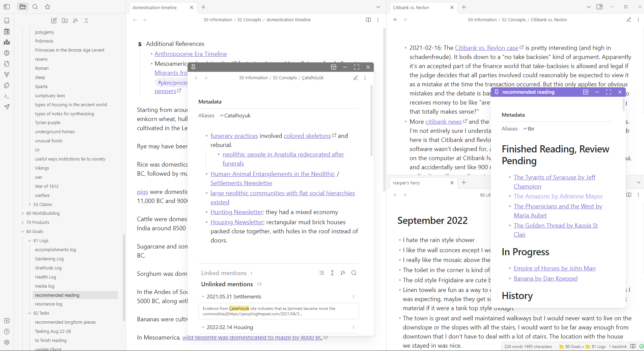Open tab list dropdown of middle pane
The width and height of the screenshot is (644, 351).
click(378, 7)
